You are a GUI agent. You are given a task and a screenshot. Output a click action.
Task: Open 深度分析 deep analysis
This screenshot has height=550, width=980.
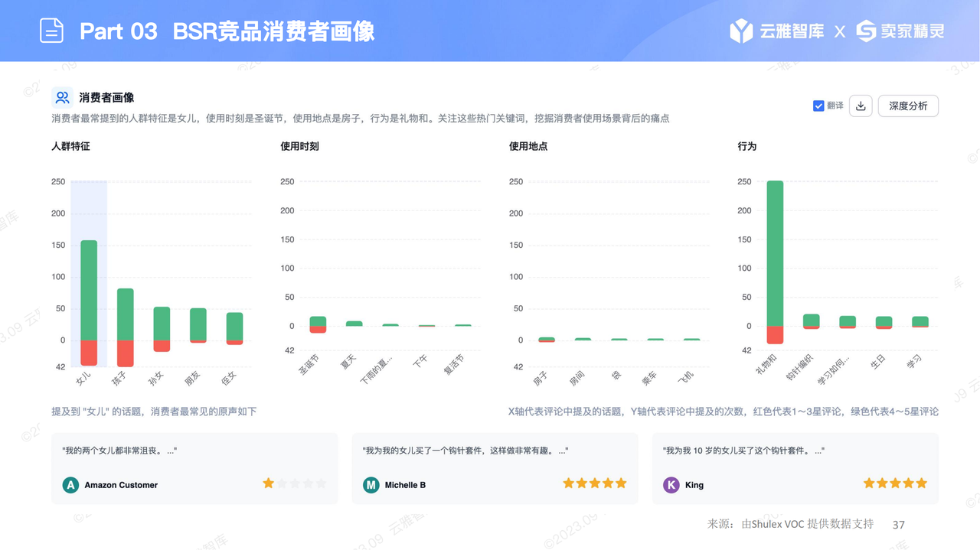click(x=908, y=106)
